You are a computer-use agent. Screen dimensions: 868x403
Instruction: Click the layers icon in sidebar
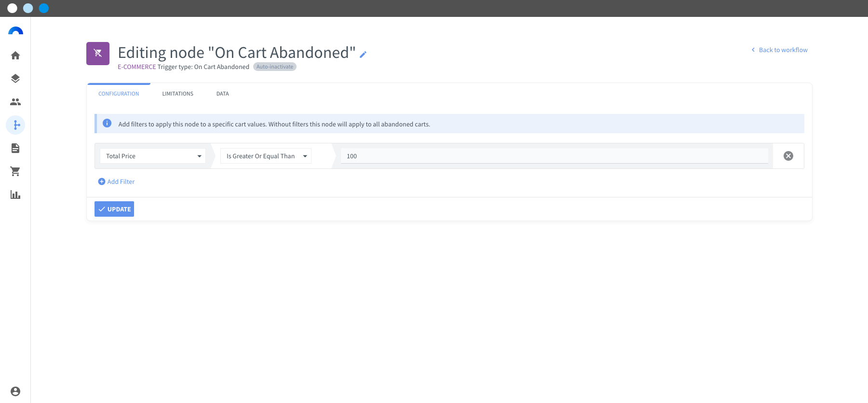pyautogui.click(x=15, y=79)
